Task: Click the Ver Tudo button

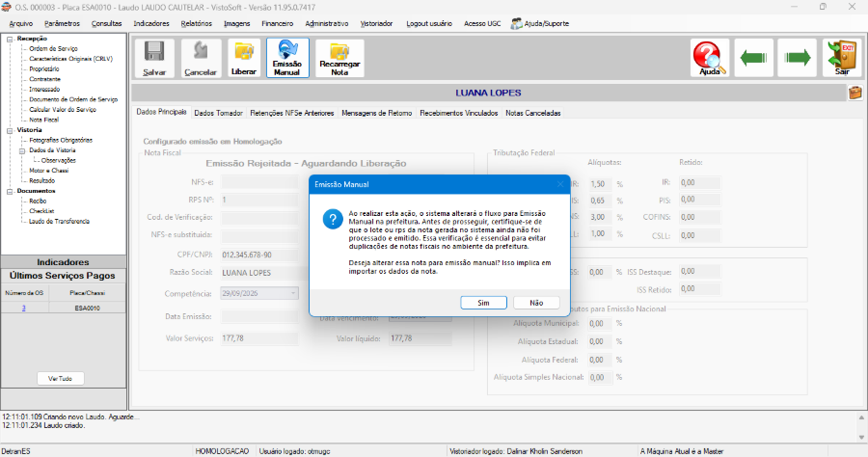Action: tap(61, 379)
